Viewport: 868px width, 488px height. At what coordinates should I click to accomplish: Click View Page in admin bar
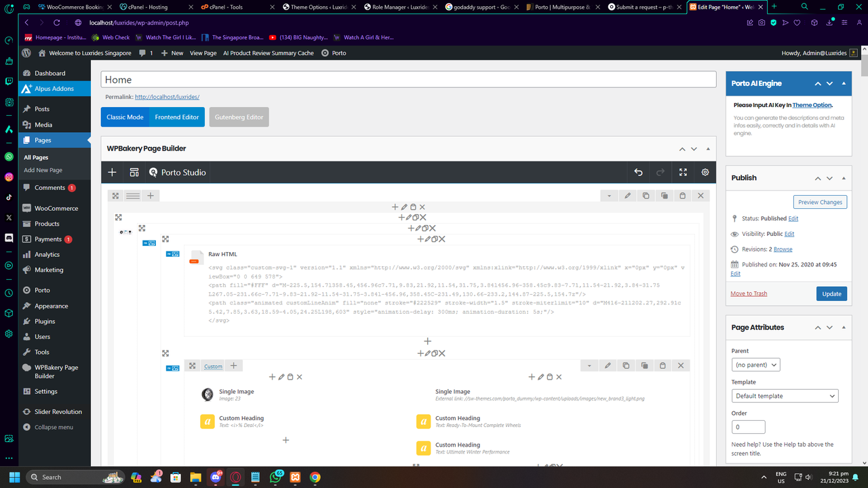pyautogui.click(x=203, y=53)
